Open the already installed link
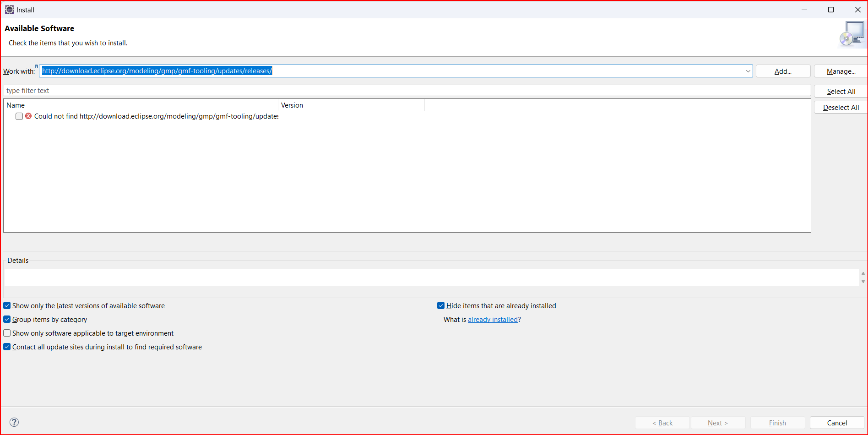868x435 pixels. [493, 319]
